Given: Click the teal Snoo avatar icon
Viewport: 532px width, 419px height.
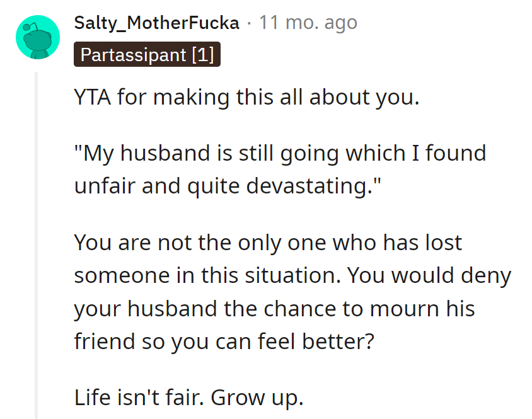Looking at the screenshot, I should (x=38, y=38).
